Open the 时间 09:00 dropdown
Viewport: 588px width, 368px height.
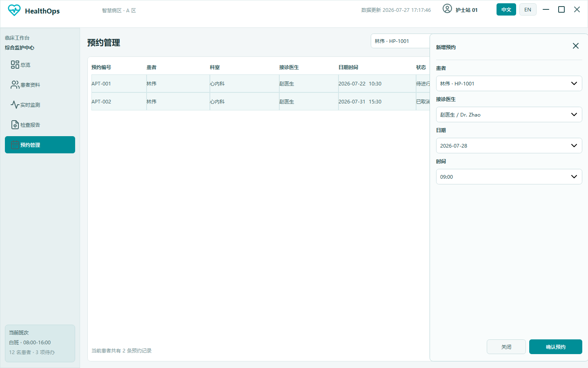tap(509, 177)
